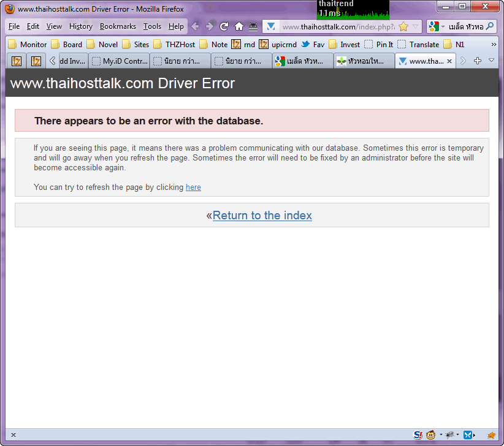Open the Google search engine selector
This screenshot has width=504, height=446.
click(437, 26)
